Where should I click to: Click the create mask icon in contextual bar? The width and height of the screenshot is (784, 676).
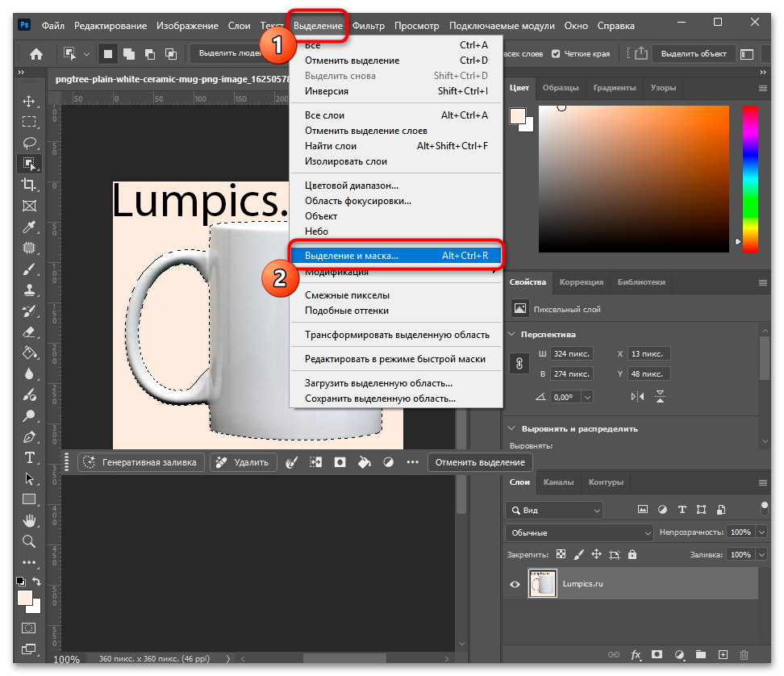340,462
